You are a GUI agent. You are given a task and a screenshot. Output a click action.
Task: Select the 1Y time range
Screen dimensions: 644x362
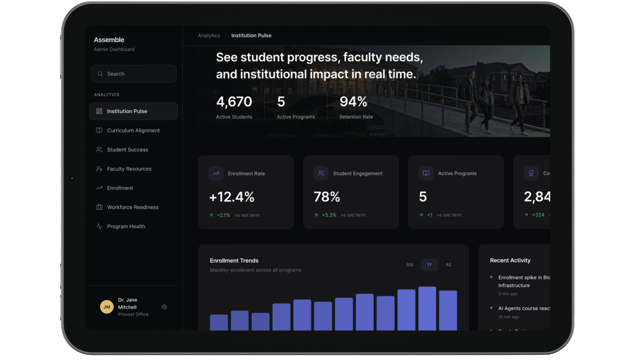pos(429,265)
